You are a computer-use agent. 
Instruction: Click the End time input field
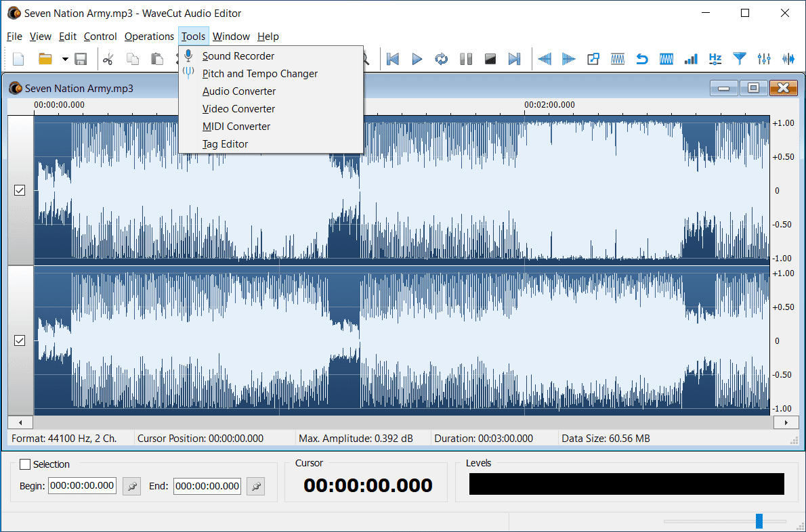tap(207, 486)
